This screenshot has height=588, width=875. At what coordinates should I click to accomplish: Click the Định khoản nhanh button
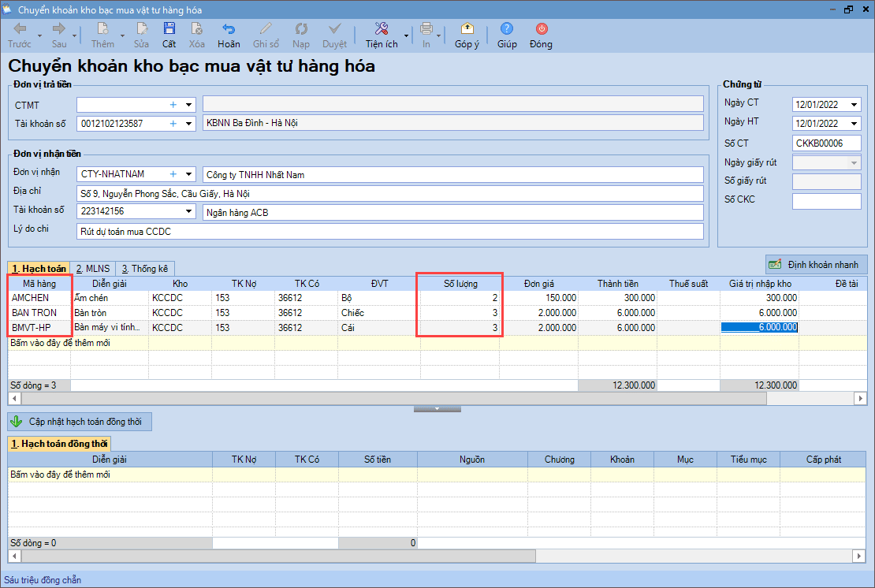817,264
